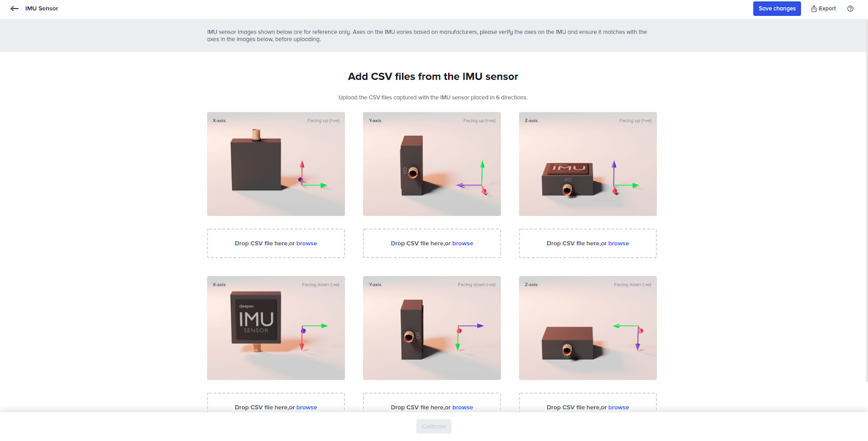868x441 pixels.
Task: Browse CSV for Z-axis facing up
Action: point(618,244)
